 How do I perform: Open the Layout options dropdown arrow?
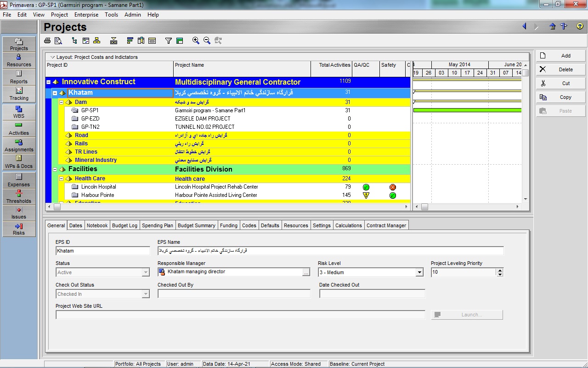52,57
